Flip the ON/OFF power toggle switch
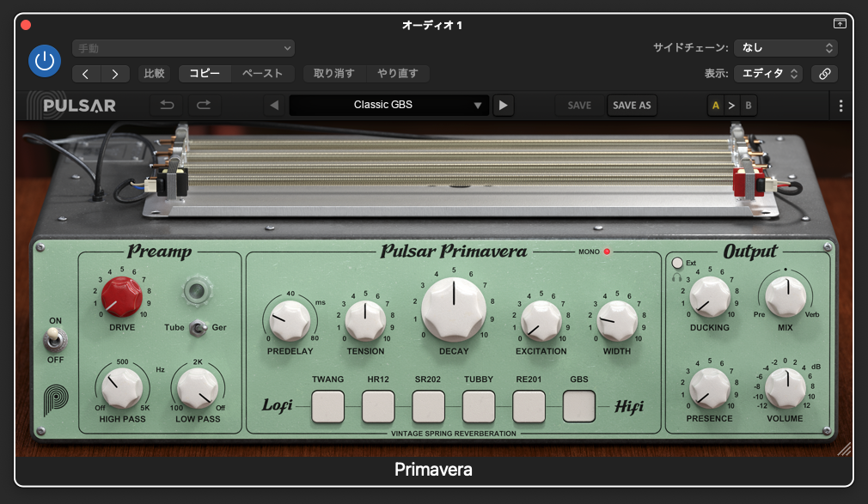Screen dimensions: 868x504 click(55, 340)
